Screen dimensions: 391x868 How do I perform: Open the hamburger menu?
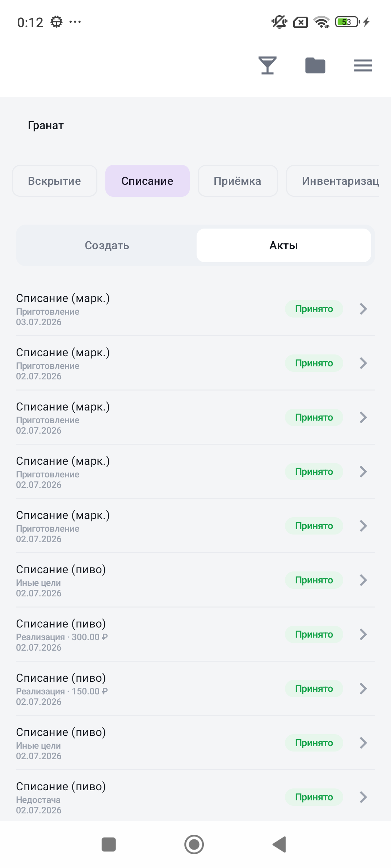click(363, 65)
